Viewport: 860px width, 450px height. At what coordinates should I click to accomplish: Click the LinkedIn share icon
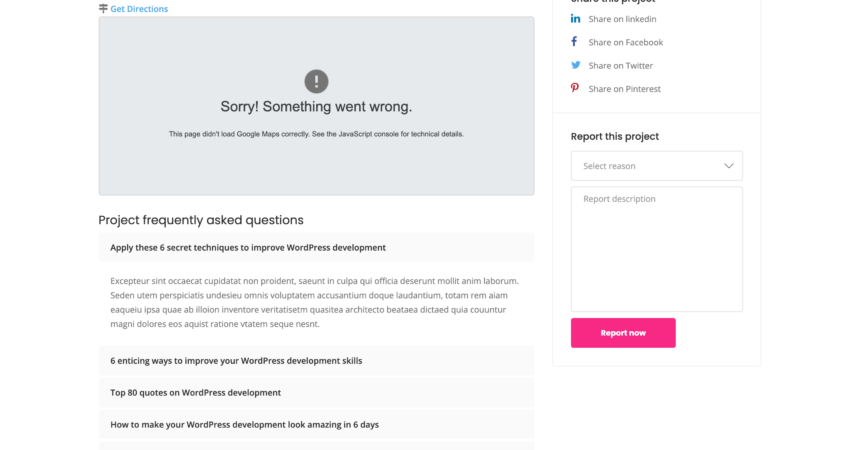point(575,19)
